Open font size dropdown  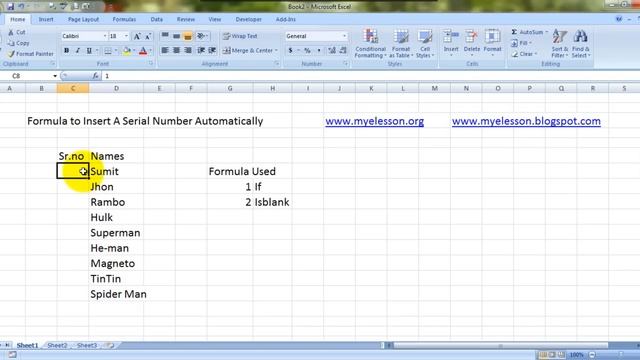(x=126, y=36)
